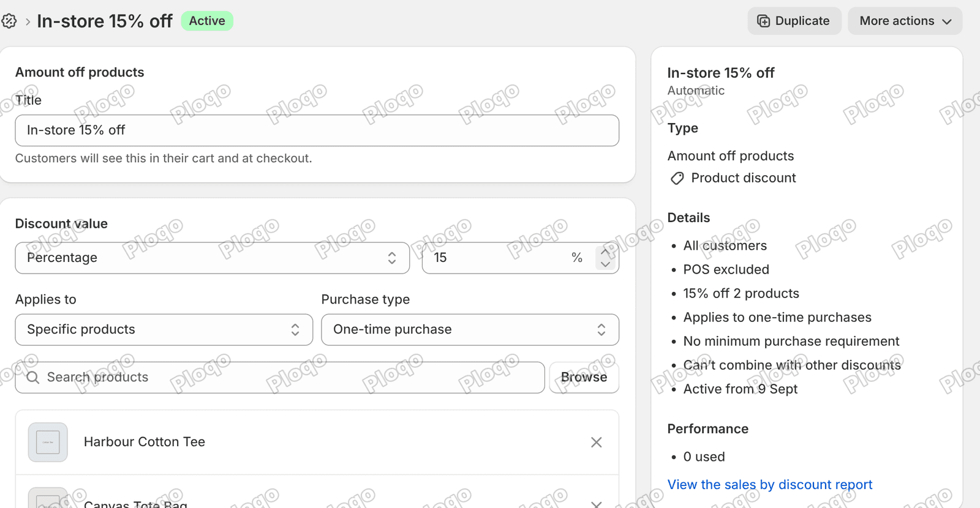The image size is (980, 508).
Task: Click the Browse button
Action: tap(584, 377)
